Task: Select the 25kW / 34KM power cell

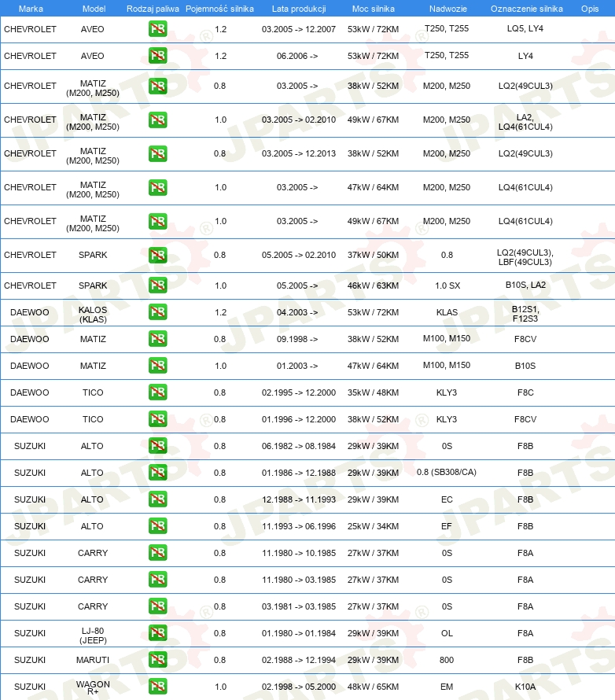Action: tap(373, 526)
